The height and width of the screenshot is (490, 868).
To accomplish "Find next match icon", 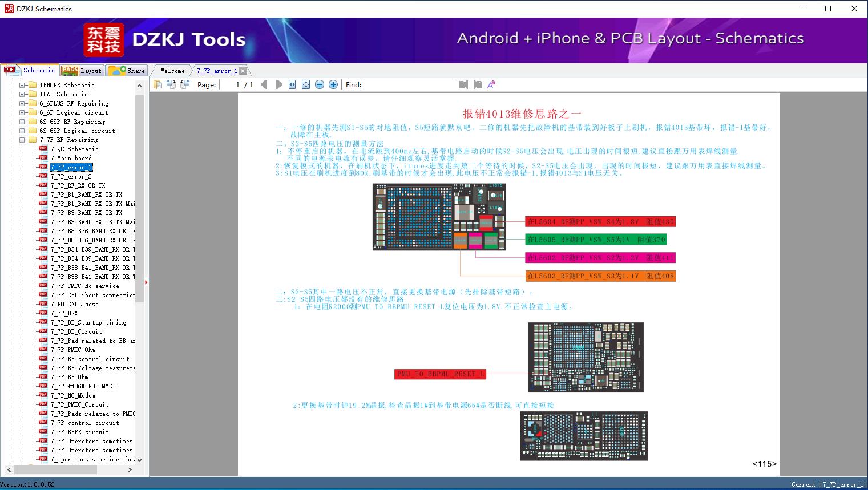I will 477,84.
